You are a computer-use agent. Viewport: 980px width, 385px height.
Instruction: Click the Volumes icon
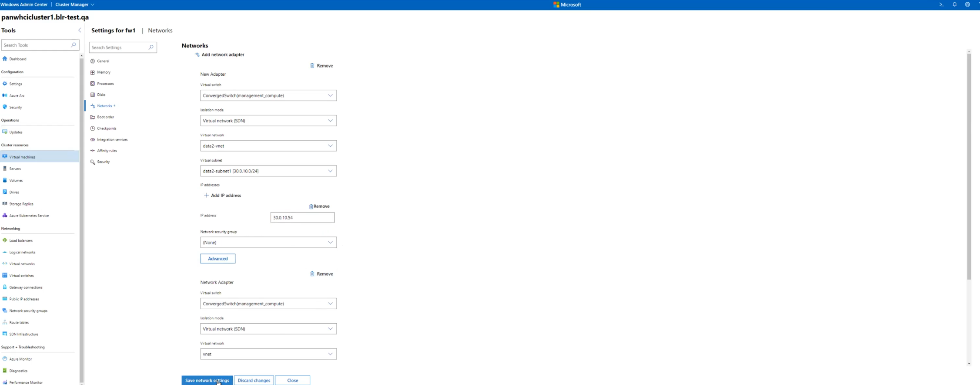click(x=5, y=180)
